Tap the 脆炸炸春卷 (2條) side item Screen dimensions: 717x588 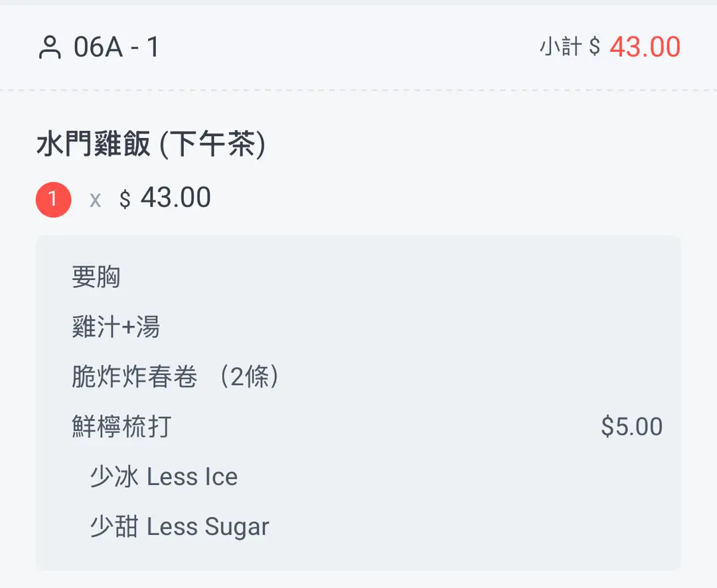click(175, 377)
